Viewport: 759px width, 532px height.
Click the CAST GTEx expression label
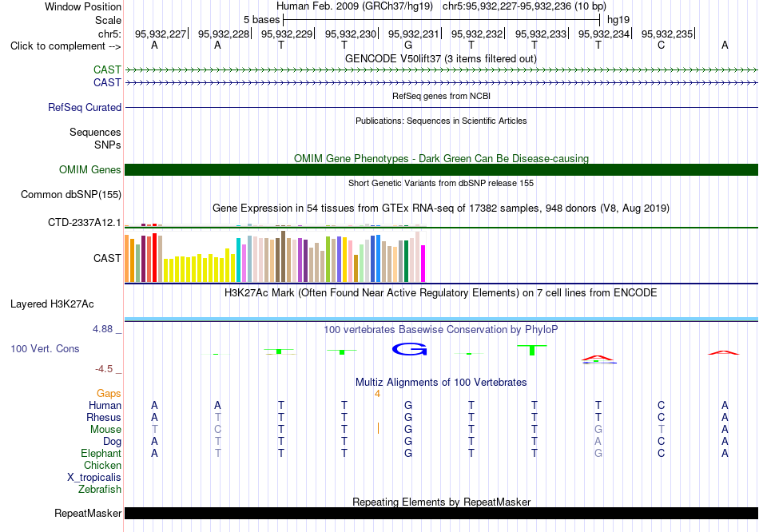pos(107,259)
